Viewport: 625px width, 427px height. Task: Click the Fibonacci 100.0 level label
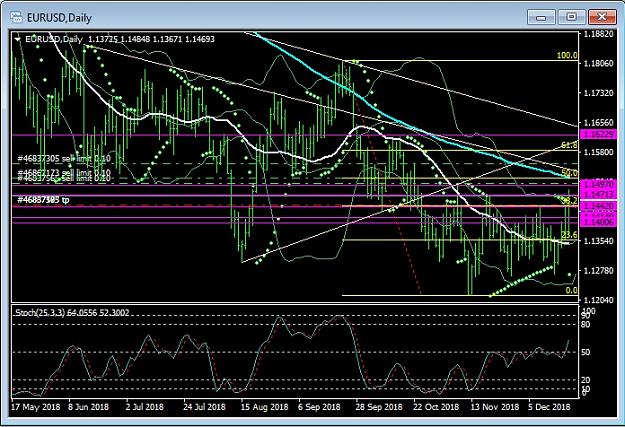567,55
